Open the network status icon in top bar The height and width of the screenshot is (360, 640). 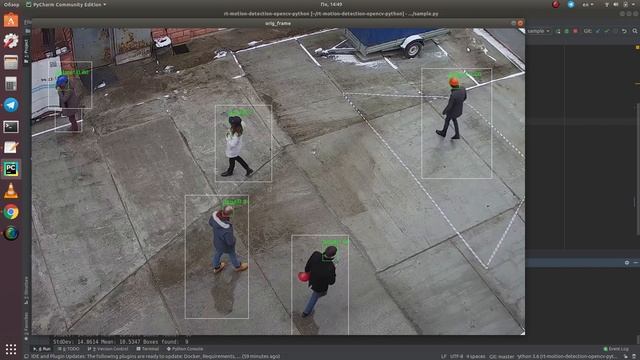[606, 4]
